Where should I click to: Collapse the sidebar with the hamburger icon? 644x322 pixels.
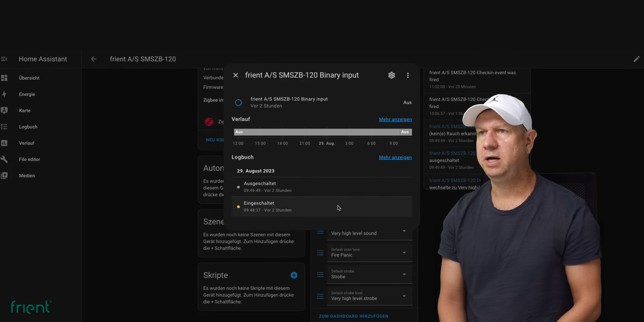pos(4,59)
